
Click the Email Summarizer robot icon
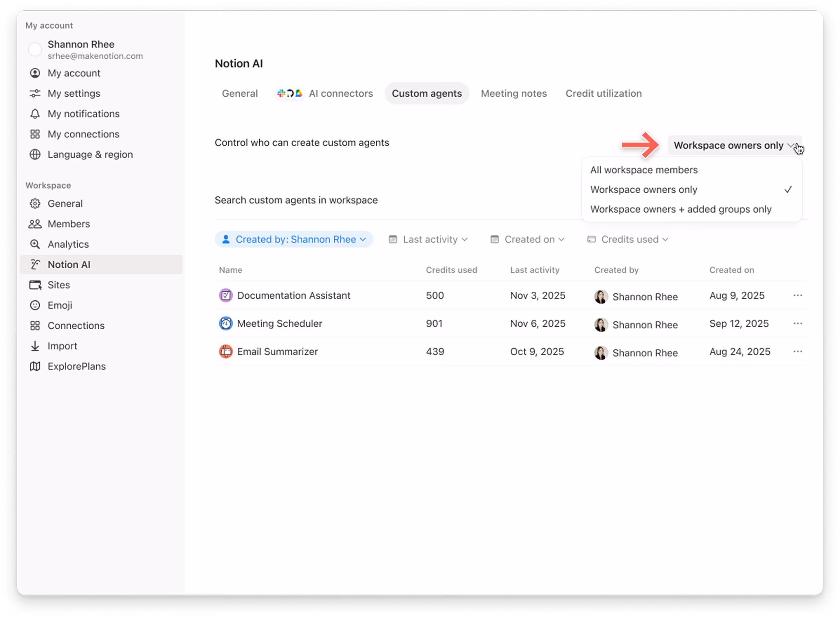225,351
